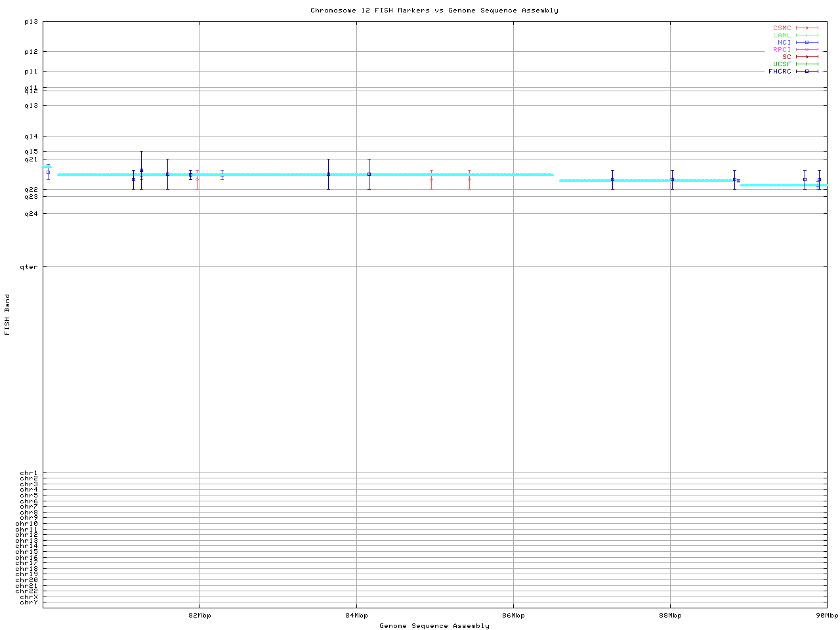Screen dimensions: 840x630
Task: Click the 84Mbp x-axis tick label
Action: tap(356, 616)
